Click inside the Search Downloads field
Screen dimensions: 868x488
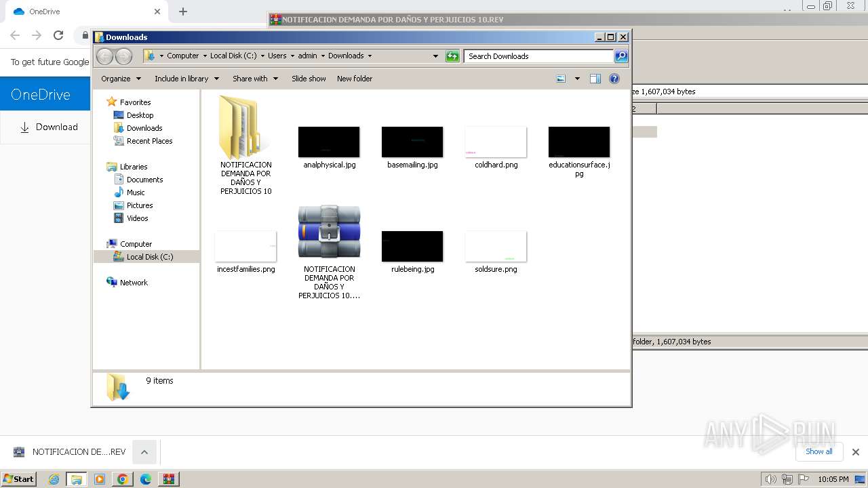pos(539,56)
